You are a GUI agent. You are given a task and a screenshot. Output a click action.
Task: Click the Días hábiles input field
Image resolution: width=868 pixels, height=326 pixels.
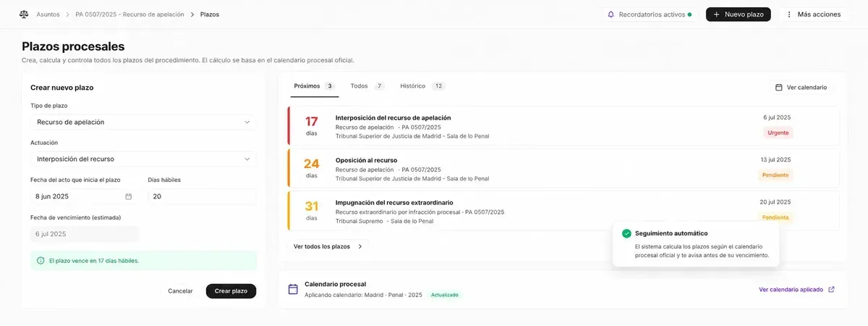pos(202,196)
